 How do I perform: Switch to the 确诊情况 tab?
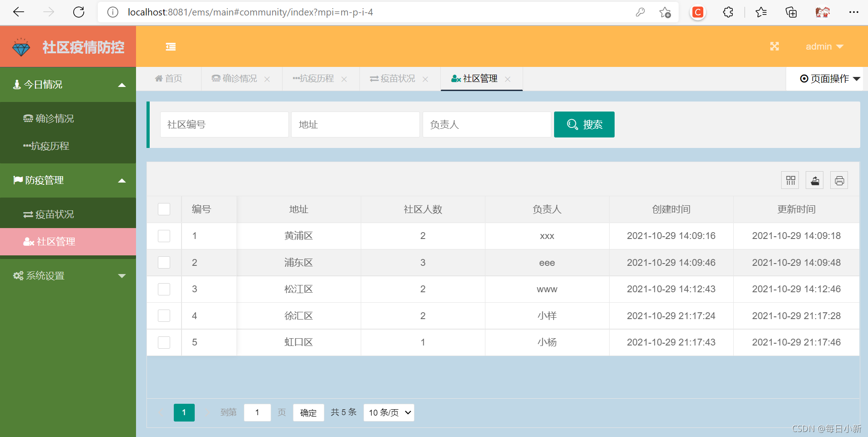pyautogui.click(x=234, y=79)
